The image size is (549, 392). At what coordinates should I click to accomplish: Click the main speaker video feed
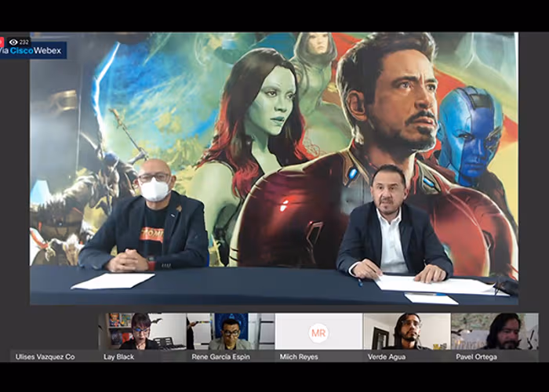(274, 169)
